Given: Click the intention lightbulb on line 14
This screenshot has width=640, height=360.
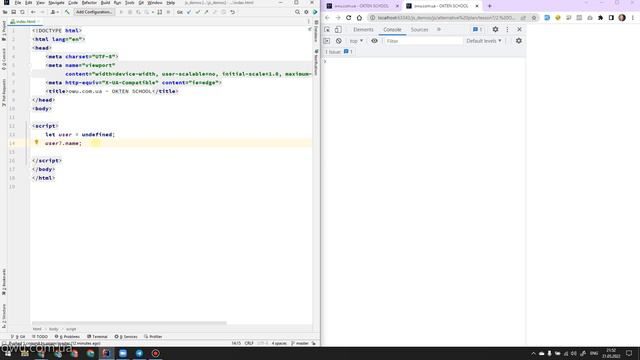Looking at the screenshot, I should coord(36,142).
